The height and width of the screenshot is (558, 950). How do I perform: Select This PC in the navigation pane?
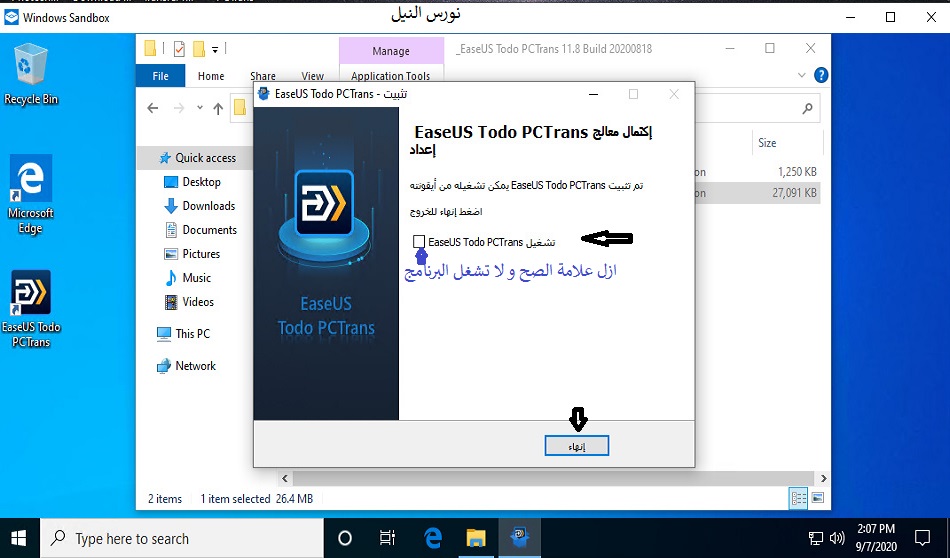[x=192, y=334]
